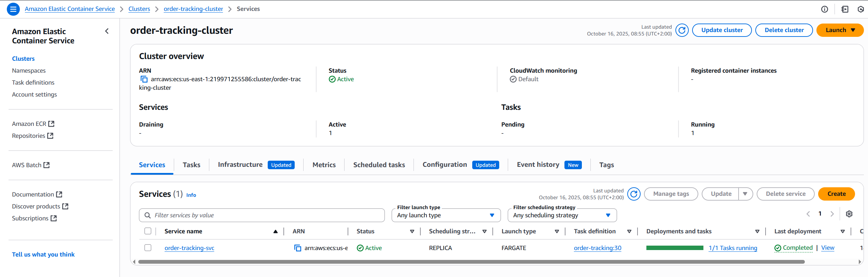
Task: Click the horizontal table scrollbar
Action: click(471, 262)
